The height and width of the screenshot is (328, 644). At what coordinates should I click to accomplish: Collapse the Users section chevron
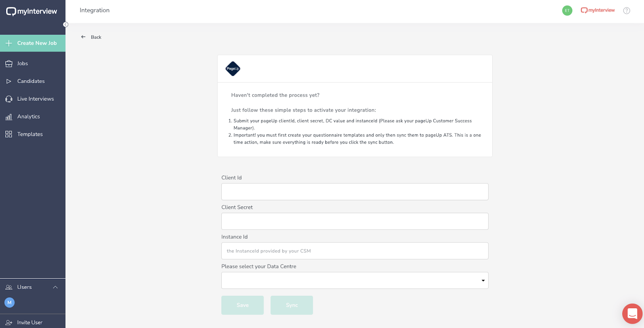click(x=56, y=287)
